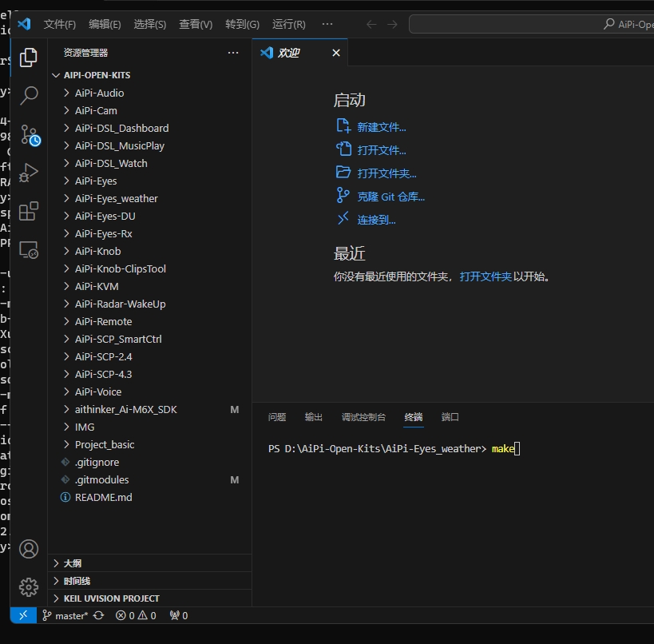Open the Explorer view icon
The image size is (654, 644).
coord(29,58)
